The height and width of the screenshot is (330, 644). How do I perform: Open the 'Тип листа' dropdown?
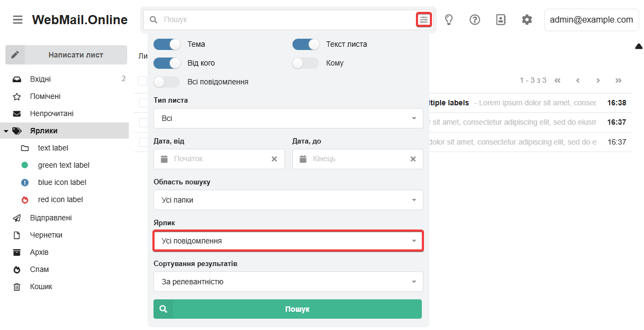click(x=288, y=118)
